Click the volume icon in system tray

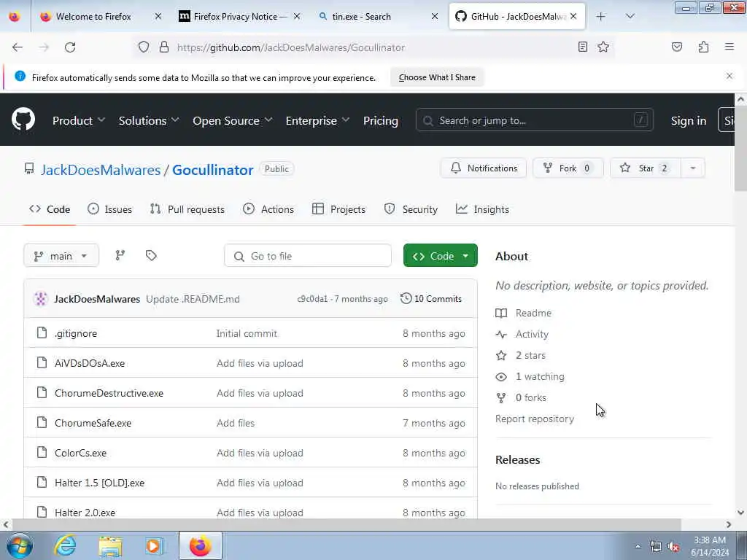[x=673, y=547]
